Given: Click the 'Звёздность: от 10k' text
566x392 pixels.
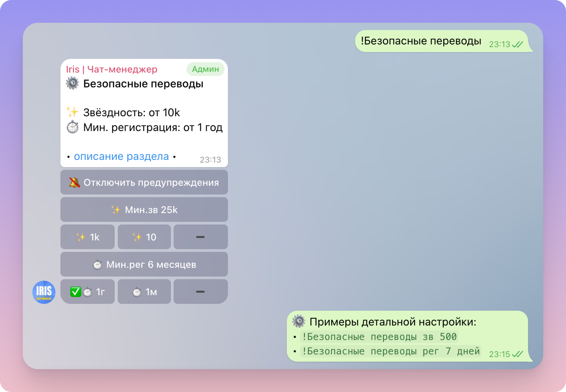Looking at the screenshot, I should 131,112.
